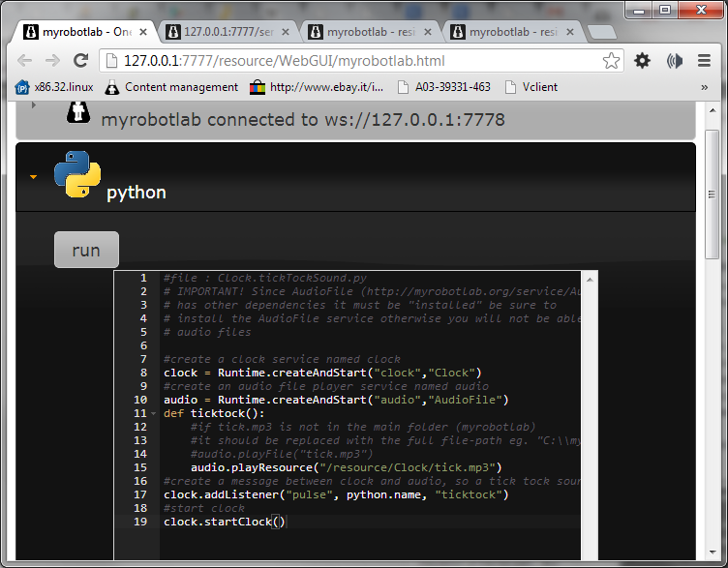
Task: Click the browser Forward arrow
Action: click(x=52, y=60)
